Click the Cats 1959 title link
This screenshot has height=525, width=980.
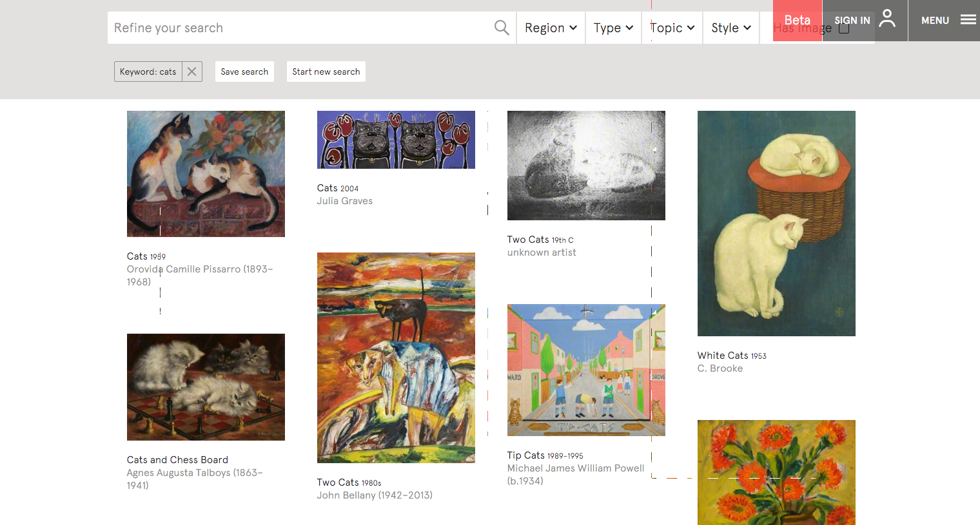[146, 256]
